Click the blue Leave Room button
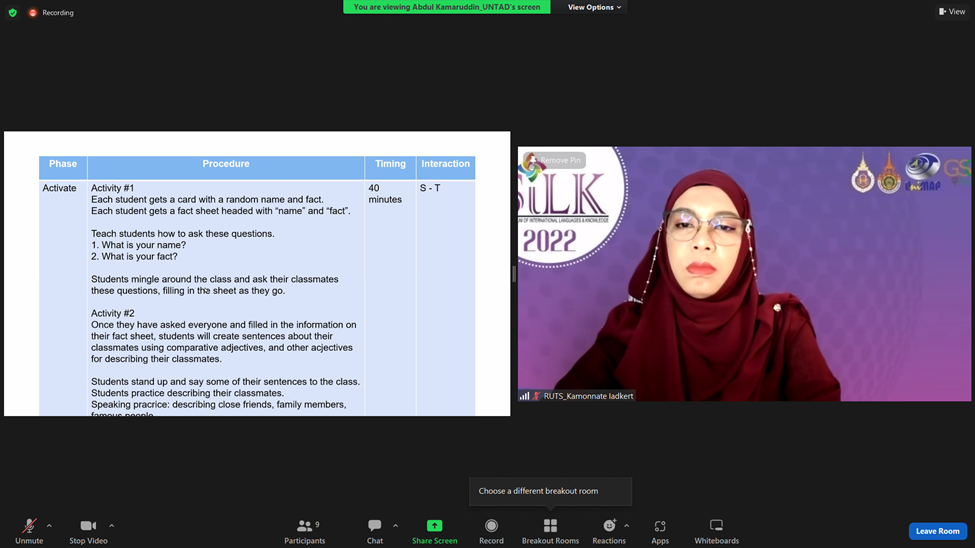975x548 pixels. click(x=938, y=531)
